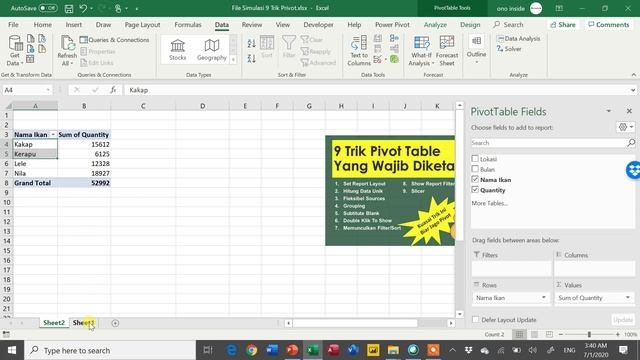
Task: Expand Data Types gallery
Action: [x=233, y=60]
